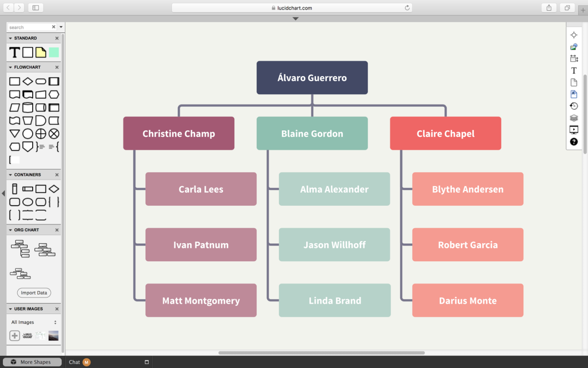588x368 pixels.
Task: Close the USER IMAGES section
Action: pos(57,309)
